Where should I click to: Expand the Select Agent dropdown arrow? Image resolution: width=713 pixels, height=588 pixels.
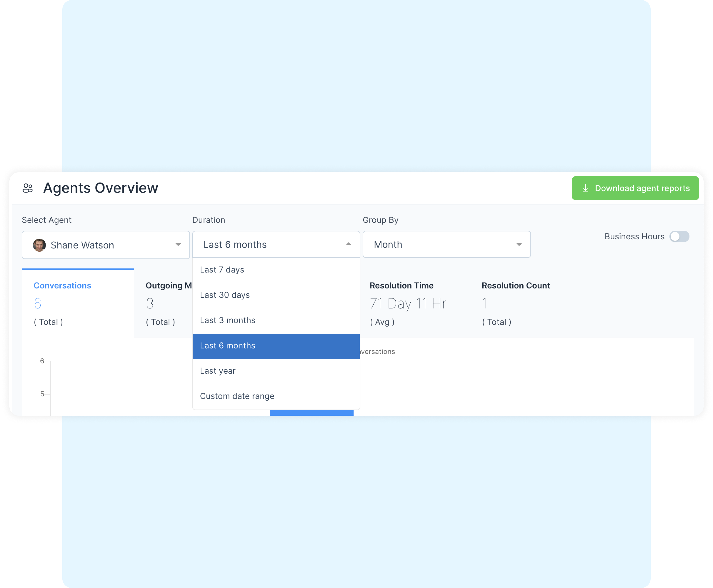click(x=178, y=245)
